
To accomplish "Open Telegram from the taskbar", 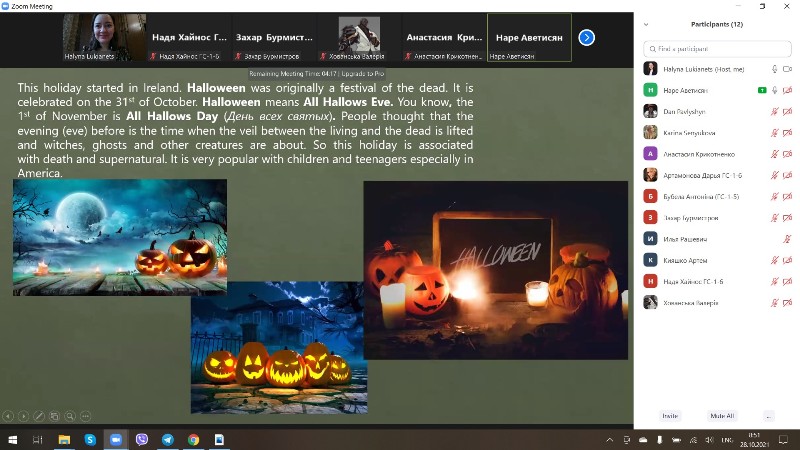I will coord(167,439).
